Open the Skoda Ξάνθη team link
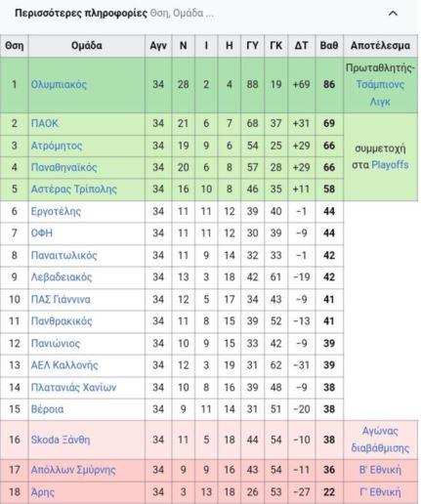The height and width of the screenshot is (504, 421). [61, 440]
